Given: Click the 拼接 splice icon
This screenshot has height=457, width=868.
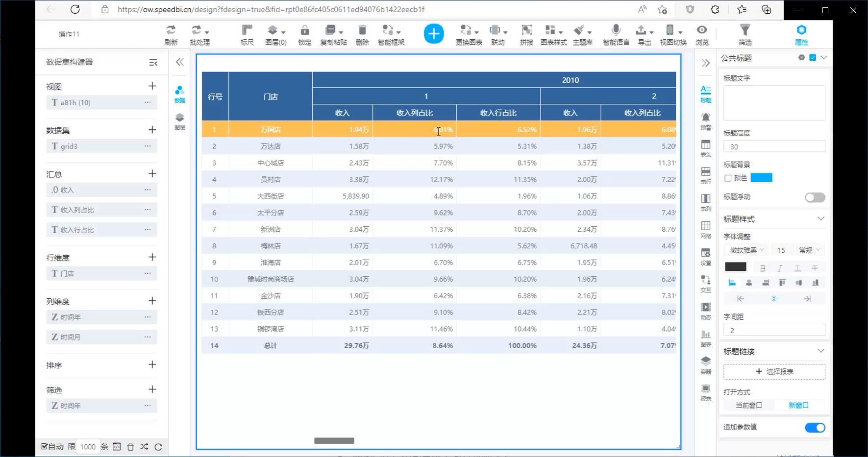Looking at the screenshot, I should coord(526,34).
